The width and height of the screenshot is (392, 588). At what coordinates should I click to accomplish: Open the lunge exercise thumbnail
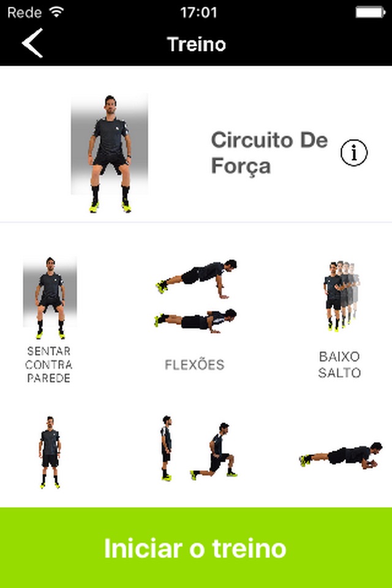pyautogui.click(x=196, y=448)
